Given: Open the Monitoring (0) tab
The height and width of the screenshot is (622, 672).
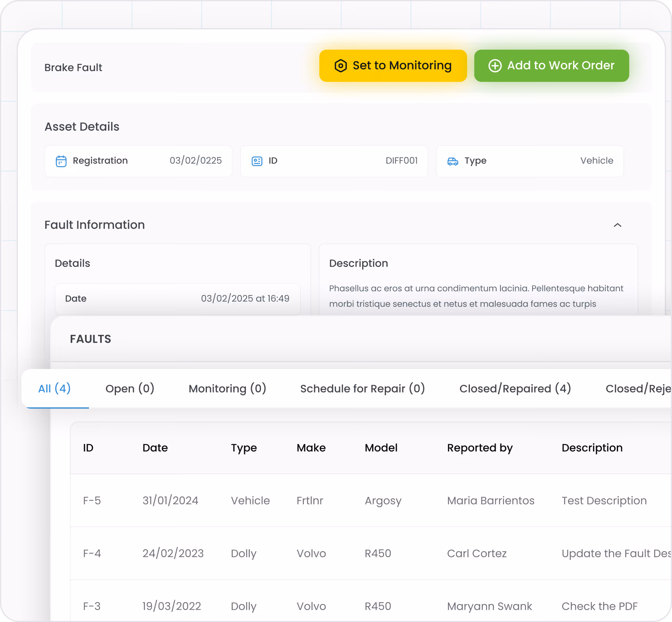Looking at the screenshot, I should [x=227, y=388].
